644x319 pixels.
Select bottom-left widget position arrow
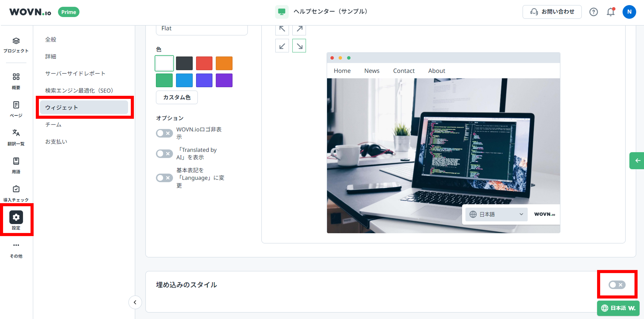(x=282, y=46)
